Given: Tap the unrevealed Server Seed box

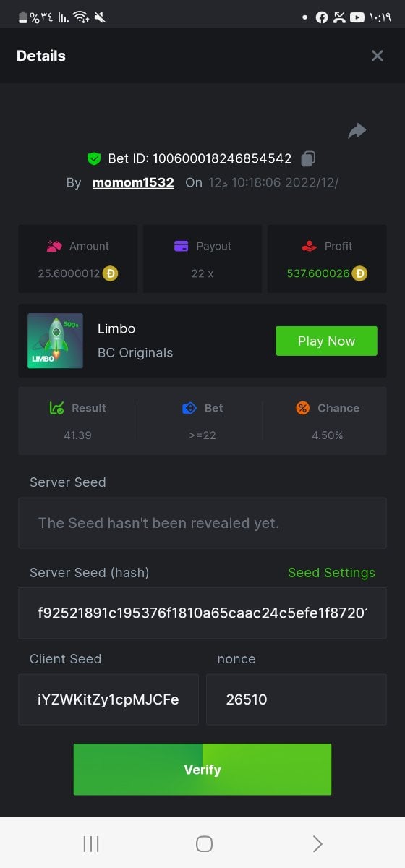Looking at the screenshot, I should click(x=202, y=522).
